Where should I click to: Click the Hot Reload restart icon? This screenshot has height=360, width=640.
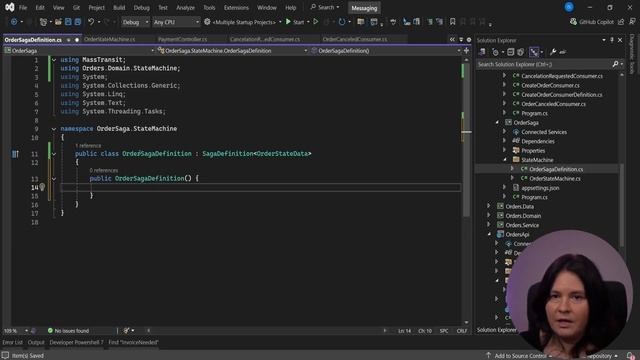point(342,22)
